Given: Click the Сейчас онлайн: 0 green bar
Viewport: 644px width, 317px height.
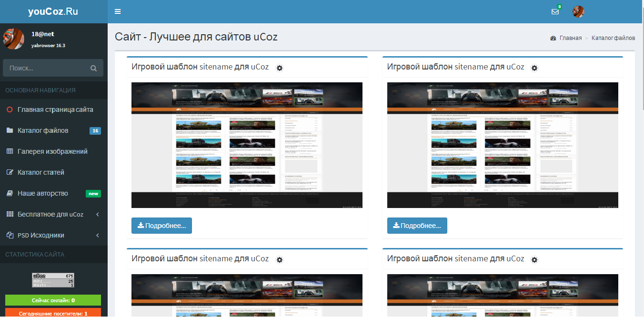Looking at the screenshot, I should pyautogui.click(x=53, y=300).
